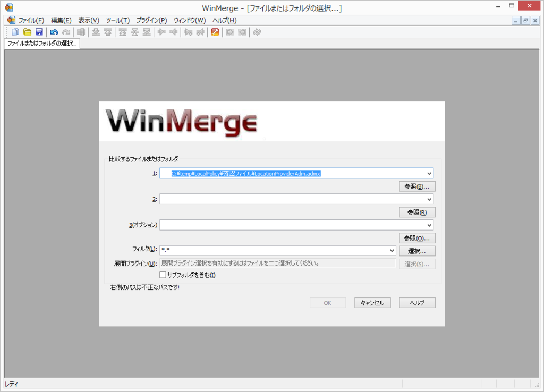Expand the path 2 dropdown arrow
The width and height of the screenshot is (544, 392).
tap(429, 199)
